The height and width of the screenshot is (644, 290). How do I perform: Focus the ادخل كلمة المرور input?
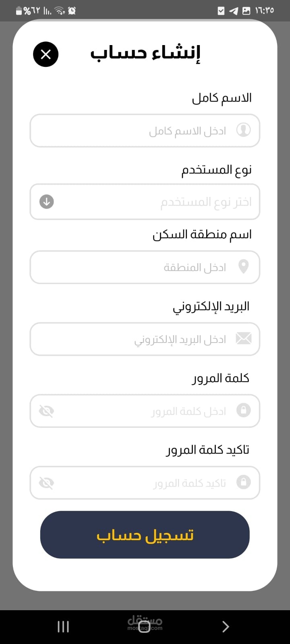point(161,411)
